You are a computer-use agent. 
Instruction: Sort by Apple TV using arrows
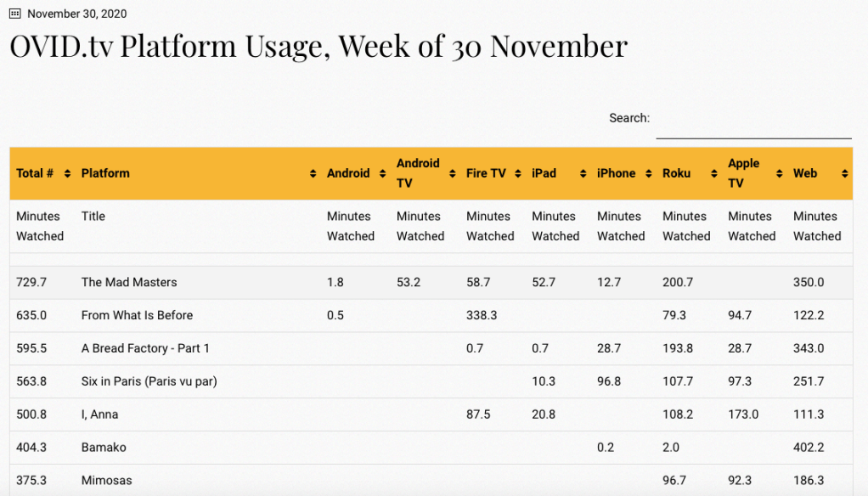[x=780, y=174]
